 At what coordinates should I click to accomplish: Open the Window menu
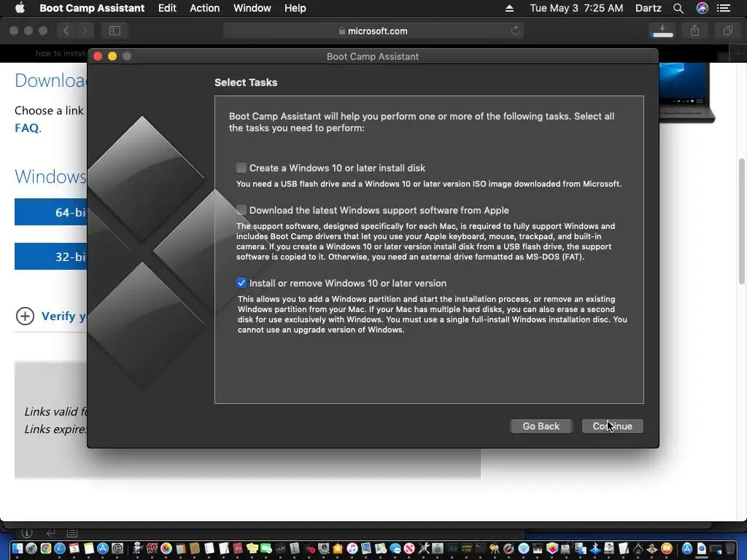(x=252, y=8)
